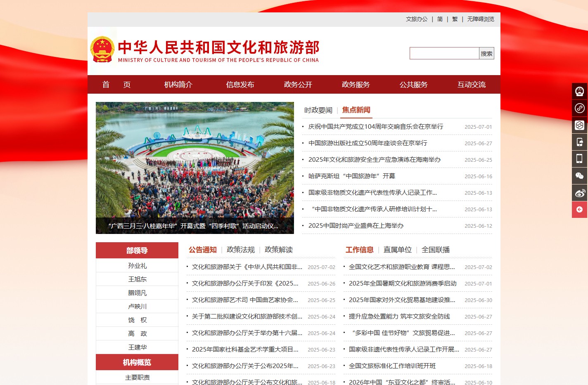Viewport: 588px width, 385px height.
Task: Switch to simplified Chinese 简
Action: [x=440, y=19]
